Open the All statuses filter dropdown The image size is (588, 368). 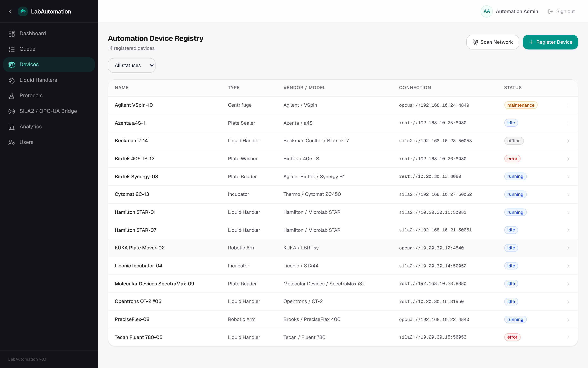131,65
